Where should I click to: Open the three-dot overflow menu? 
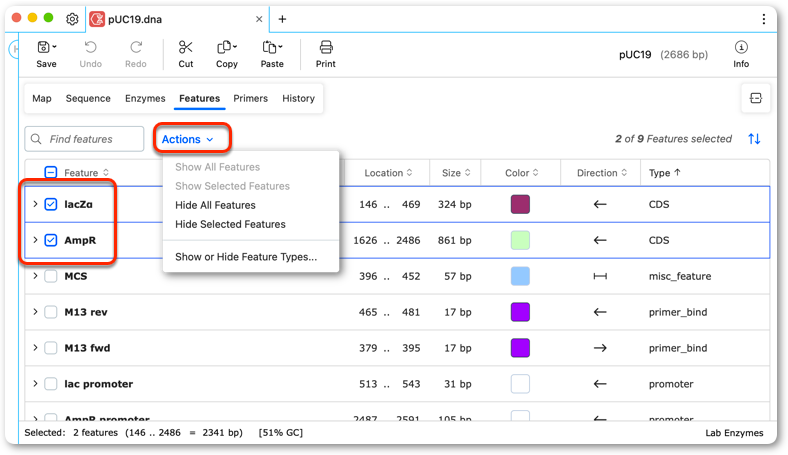point(763,19)
